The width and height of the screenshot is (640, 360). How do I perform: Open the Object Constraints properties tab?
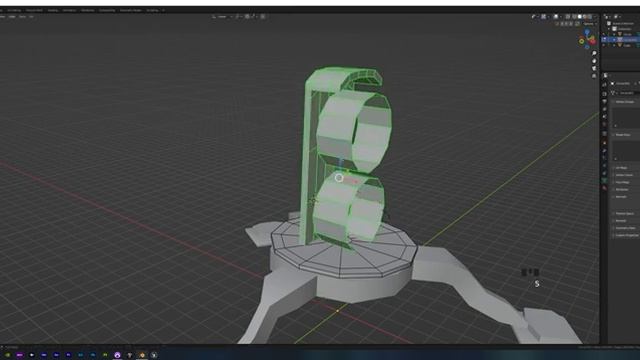pos(604,173)
